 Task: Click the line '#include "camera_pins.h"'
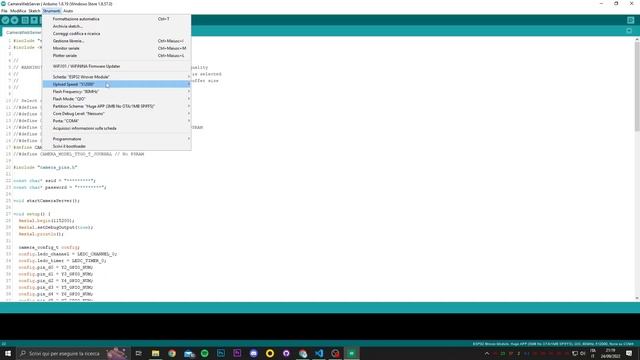tap(45, 167)
